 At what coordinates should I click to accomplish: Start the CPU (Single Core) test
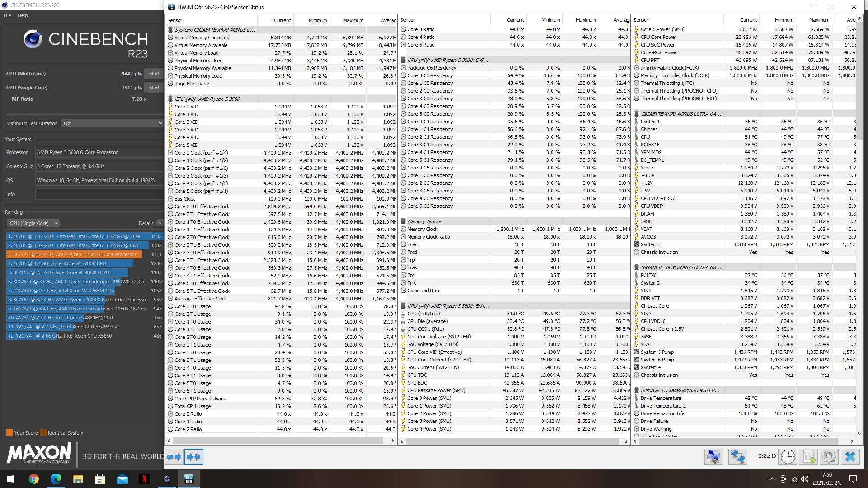coord(154,88)
